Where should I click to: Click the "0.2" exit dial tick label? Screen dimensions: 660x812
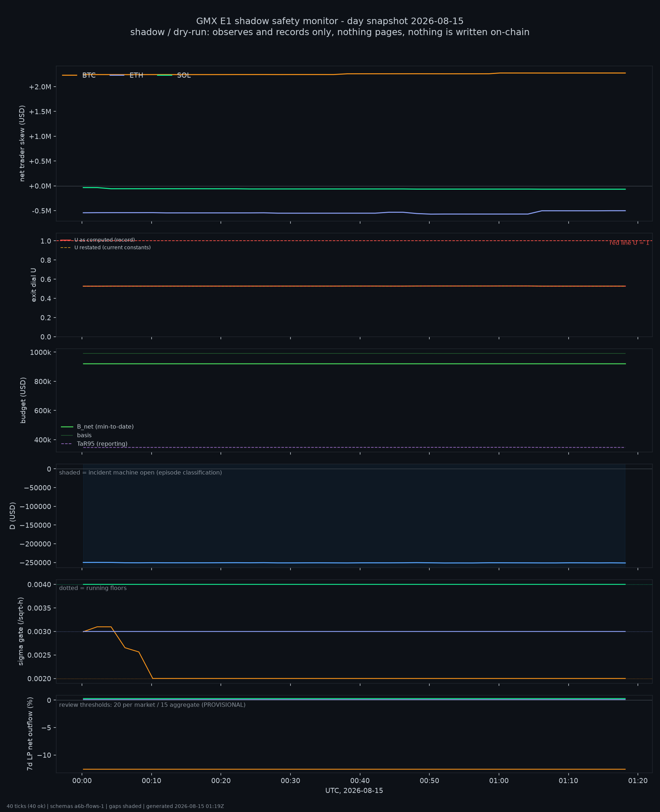pyautogui.click(x=46, y=318)
